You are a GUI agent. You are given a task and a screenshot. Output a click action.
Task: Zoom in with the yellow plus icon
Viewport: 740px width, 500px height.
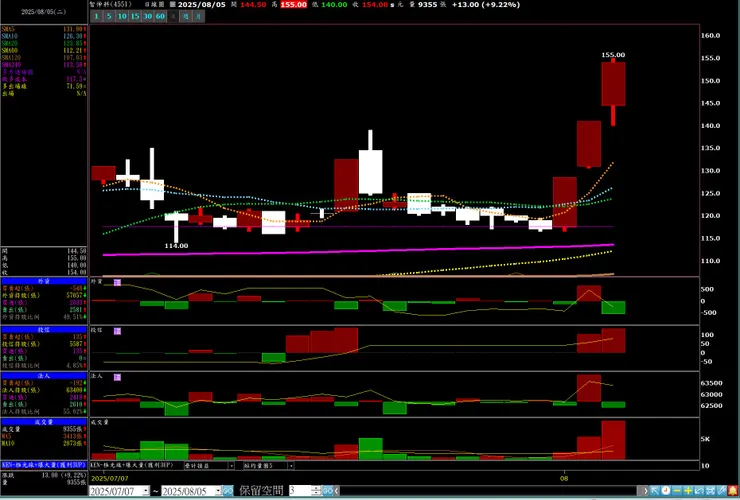click(688, 491)
